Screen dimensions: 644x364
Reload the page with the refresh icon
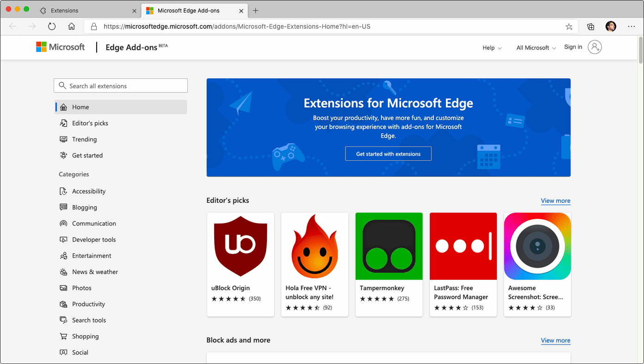(x=52, y=26)
